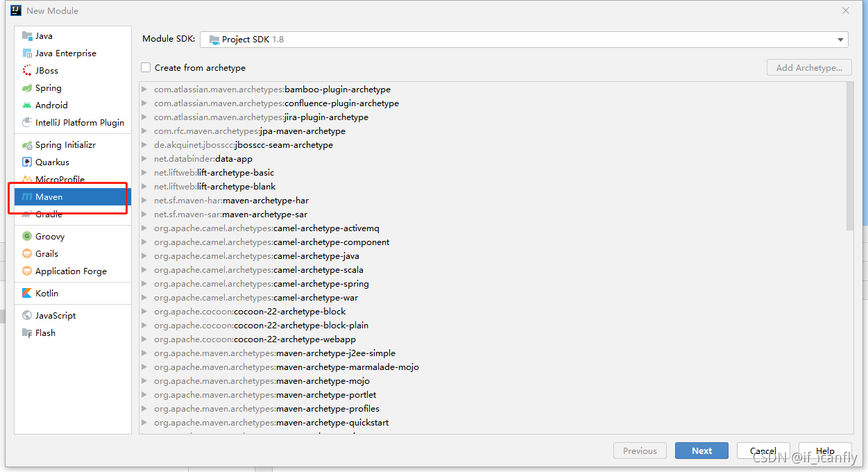Screen dimensions: 868x472
Task: Expand jira-plugin-archetype entry
Action: click(x=144, y=117)
